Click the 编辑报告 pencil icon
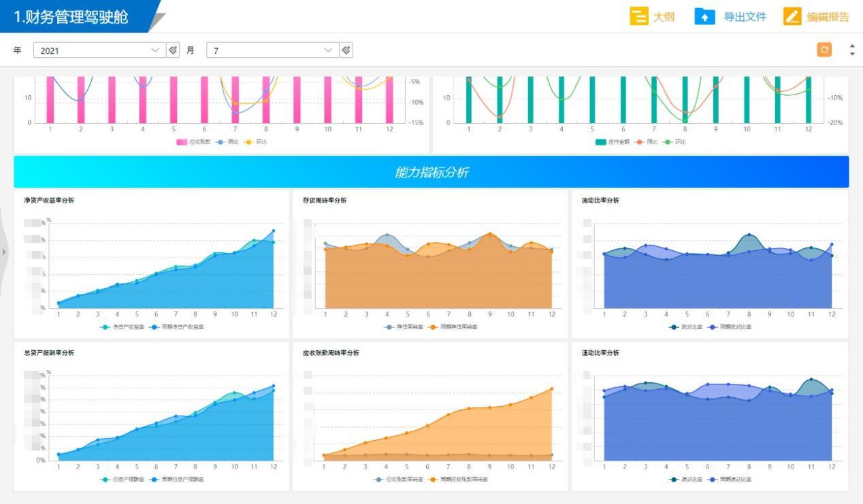Screen dimensions: 863x504 (x=792, y=17)
